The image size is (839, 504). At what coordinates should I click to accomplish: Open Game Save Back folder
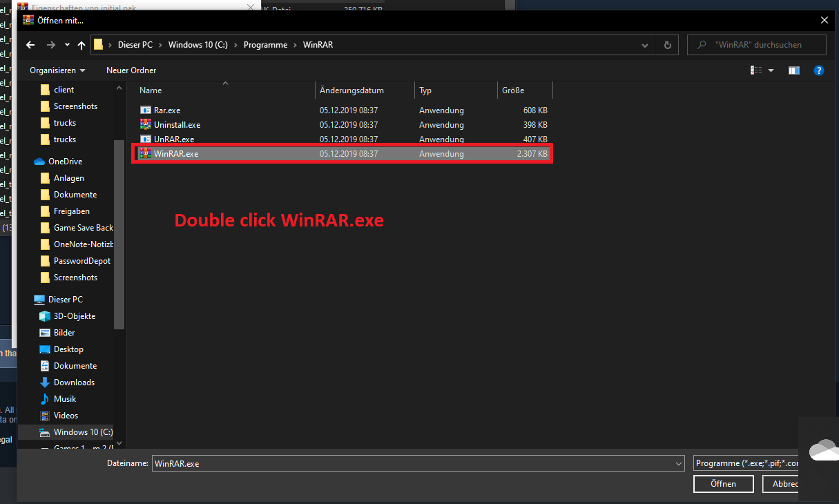(x=83, y=228)
